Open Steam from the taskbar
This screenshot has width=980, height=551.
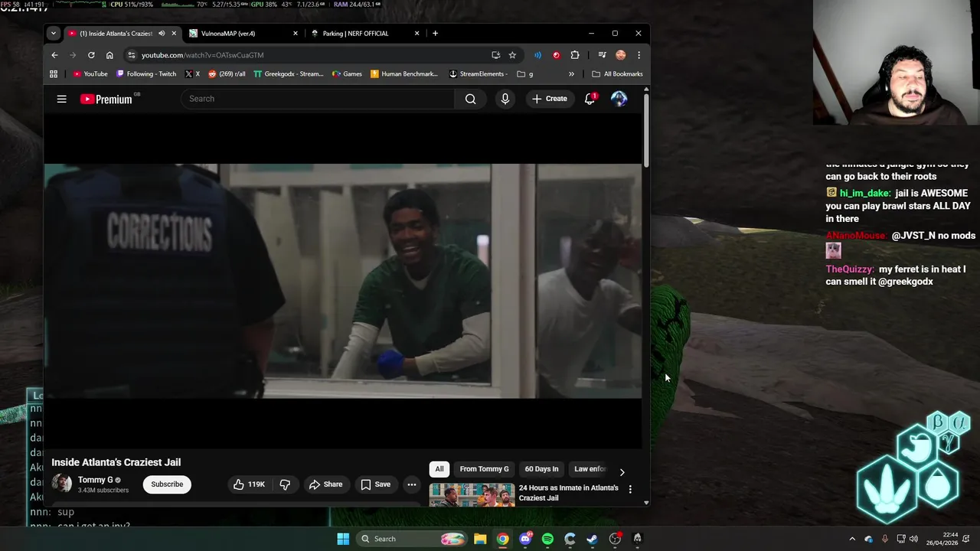(592, 539)
